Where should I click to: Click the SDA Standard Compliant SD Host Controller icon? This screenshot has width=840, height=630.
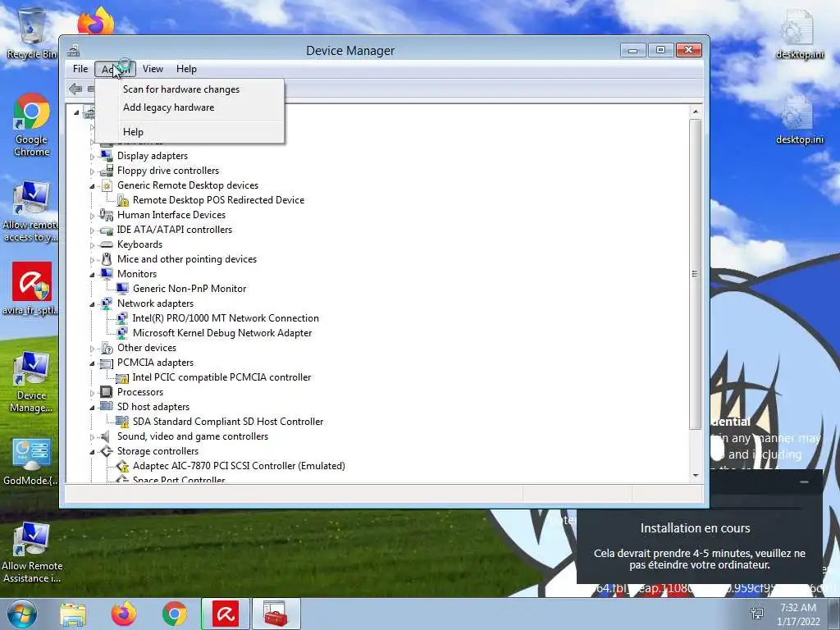point(122,422)
